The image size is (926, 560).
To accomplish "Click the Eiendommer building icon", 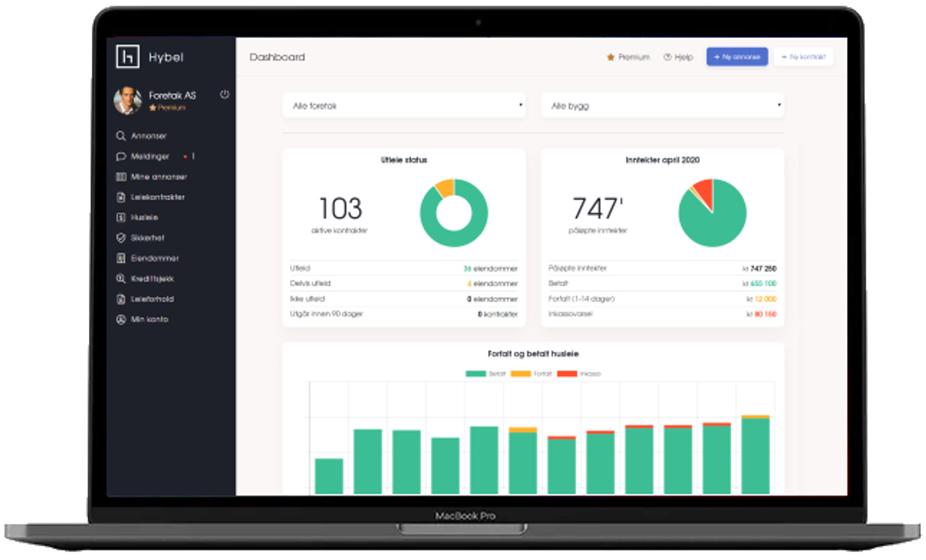I will [x=121, y=258].
